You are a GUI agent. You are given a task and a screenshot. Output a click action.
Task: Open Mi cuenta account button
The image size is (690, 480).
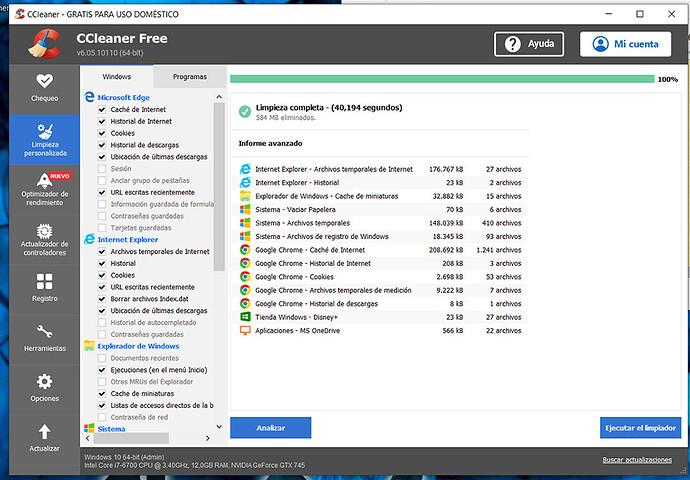625,44
